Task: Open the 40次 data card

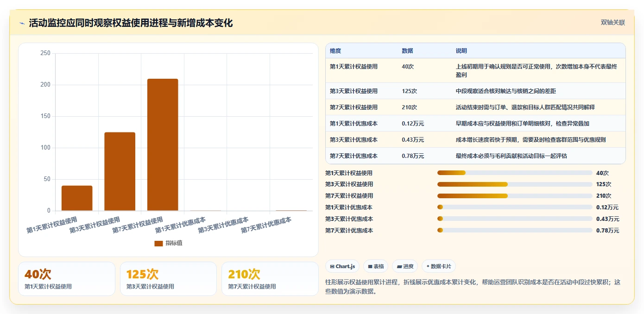Action: [67, 279]
